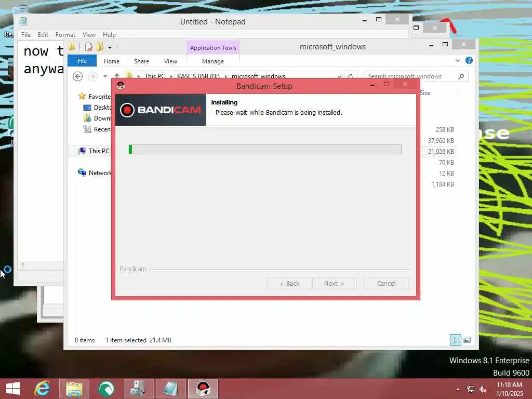Open recent locations dropdown arrow
Image resolution: width=532 pixels, height=399 pixels.
point(105,76)
